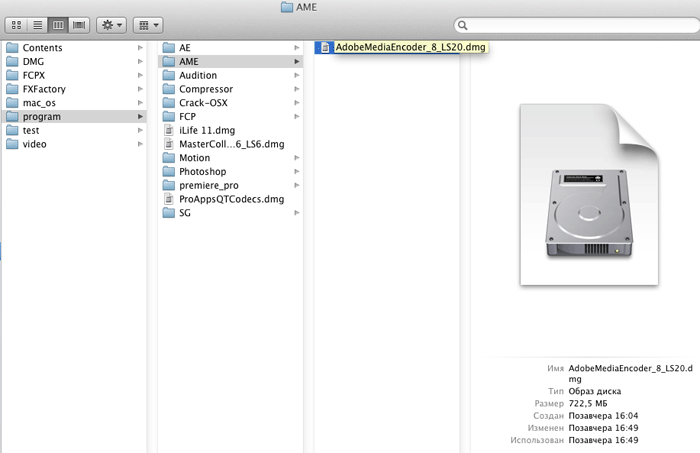Click the AME window title text
Image resolution: width=700 pixels, height=453 pixels.
coord(306,7)
